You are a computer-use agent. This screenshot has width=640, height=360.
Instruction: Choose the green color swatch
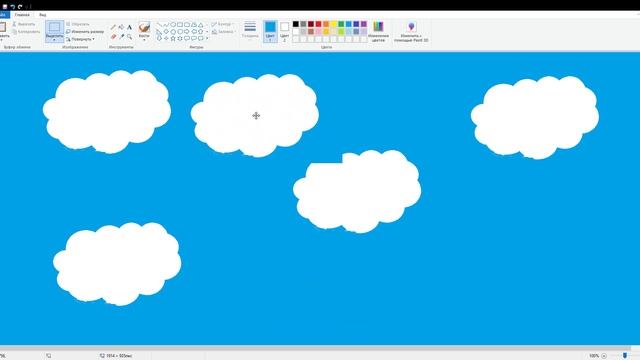coord(341,24)
